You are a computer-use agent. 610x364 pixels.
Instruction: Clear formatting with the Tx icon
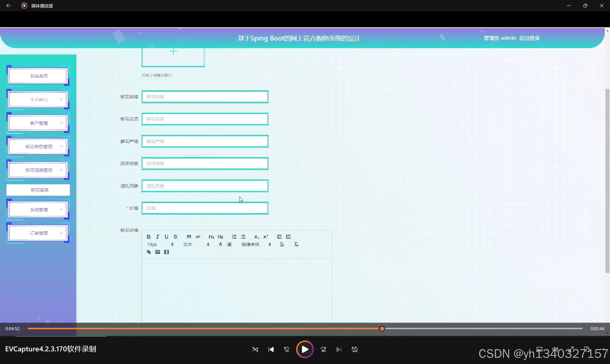click(x=296, y=244)
